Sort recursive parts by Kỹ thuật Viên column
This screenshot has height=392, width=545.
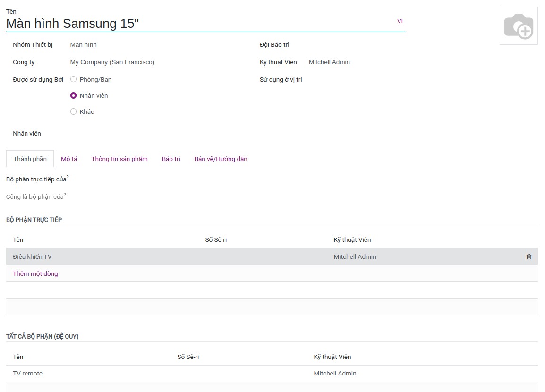(x=332, y=357)
